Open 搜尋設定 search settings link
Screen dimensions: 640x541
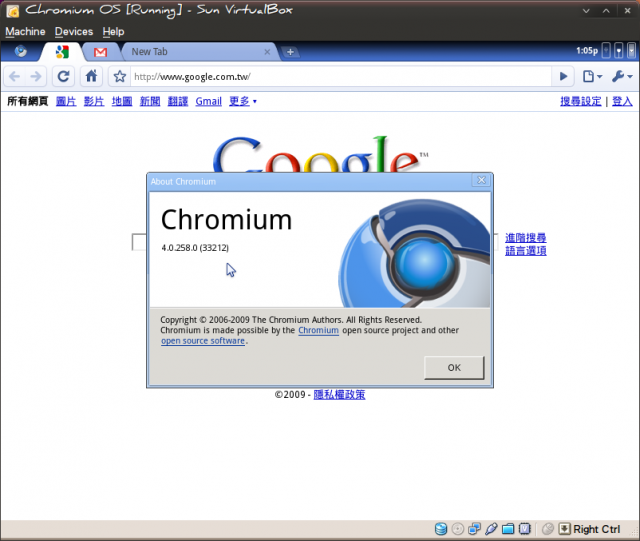point(580,101)
